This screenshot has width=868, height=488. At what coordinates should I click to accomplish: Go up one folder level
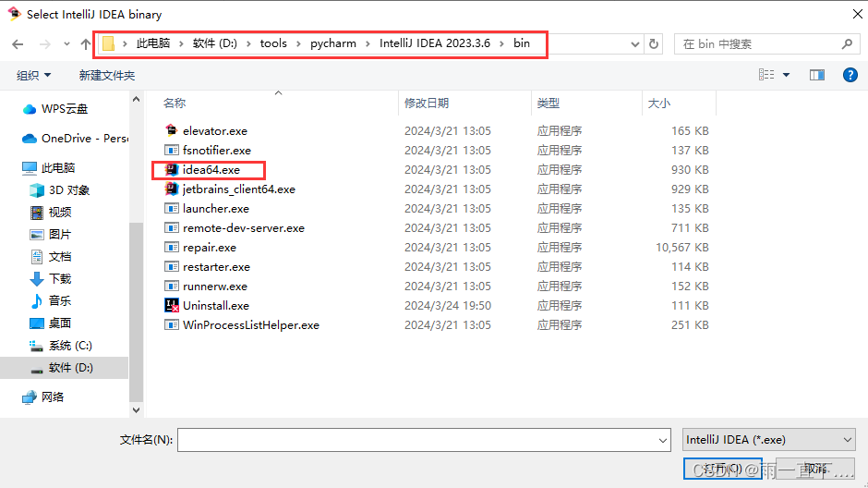coord(85,44)
